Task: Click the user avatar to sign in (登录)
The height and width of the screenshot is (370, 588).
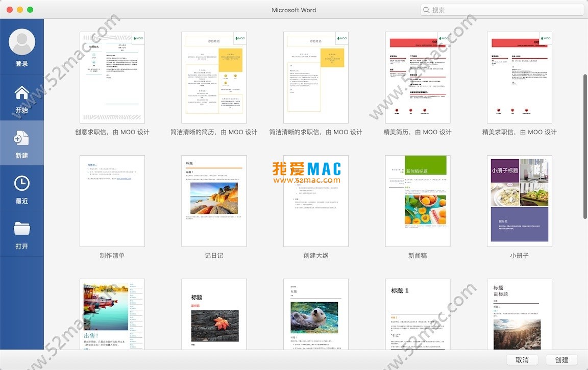Action: pyautogui.click(x=22, y=42)
